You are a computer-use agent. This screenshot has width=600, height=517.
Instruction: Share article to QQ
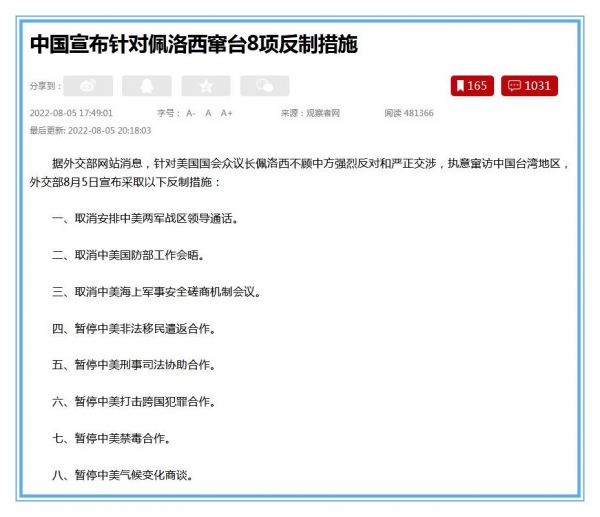[147, 86]
